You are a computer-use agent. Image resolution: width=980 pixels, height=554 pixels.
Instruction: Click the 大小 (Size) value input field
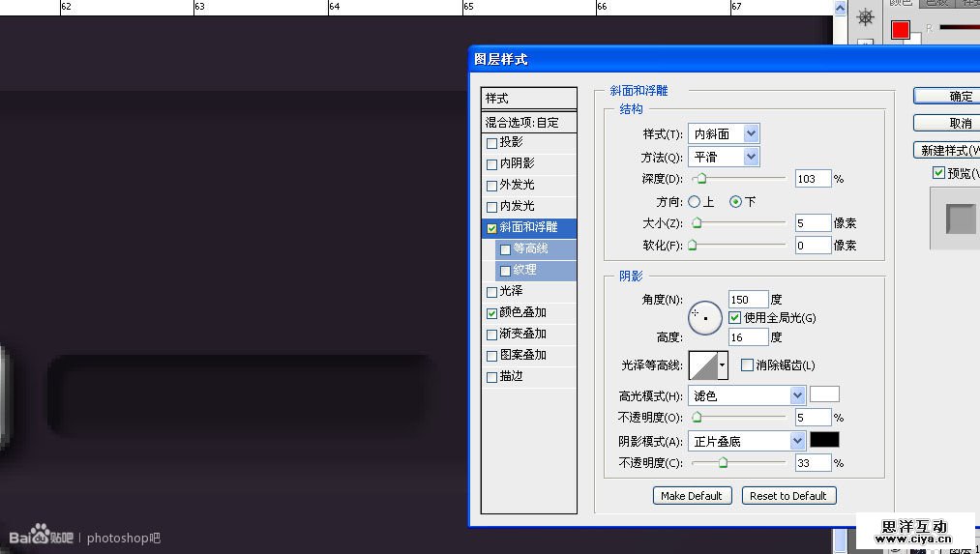(813, 223)
